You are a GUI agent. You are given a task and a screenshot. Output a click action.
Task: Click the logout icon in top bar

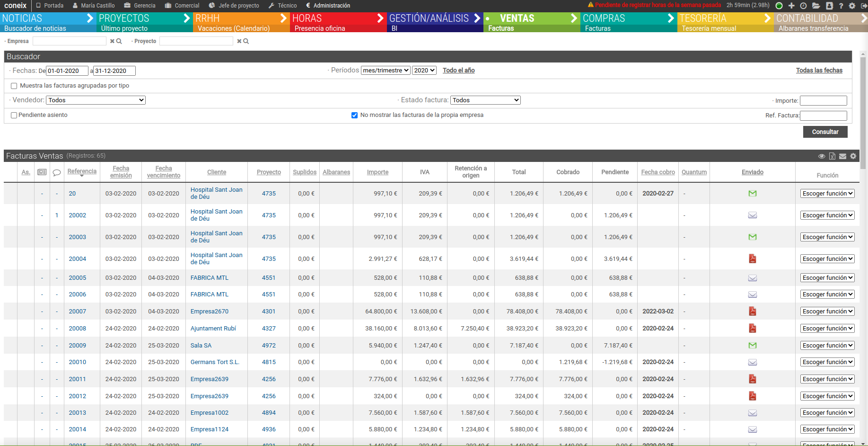[864, 6]
